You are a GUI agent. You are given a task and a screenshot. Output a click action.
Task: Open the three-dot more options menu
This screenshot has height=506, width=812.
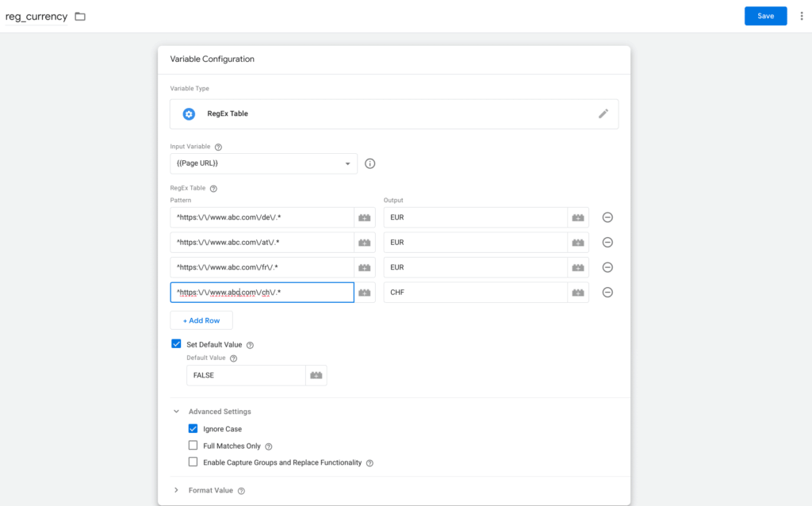[x=801, y=17]
